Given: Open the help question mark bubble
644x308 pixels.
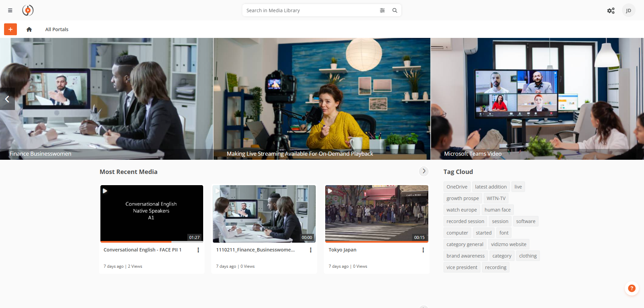Looking at the screenshot, I should click(631, 289).
